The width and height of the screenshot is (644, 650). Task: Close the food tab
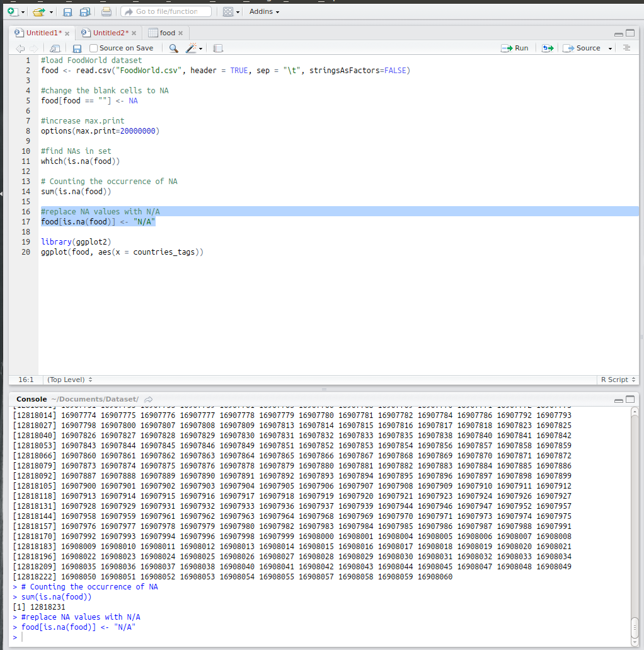point(181,33)
